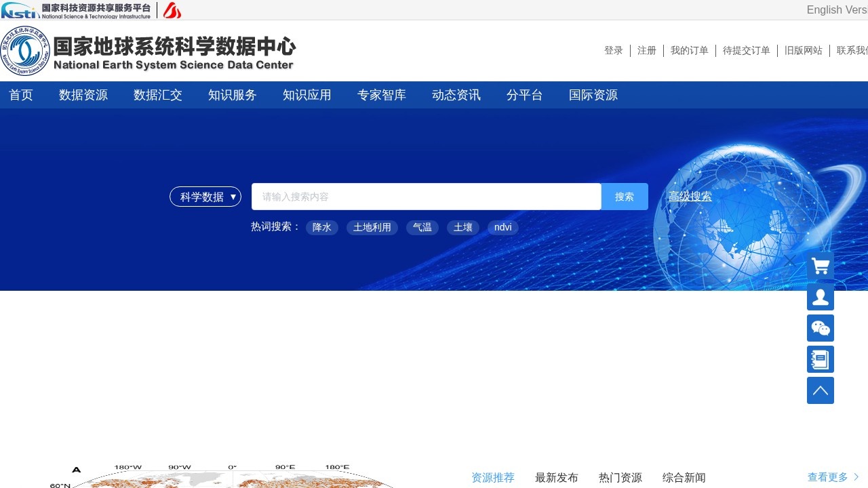Select the 综合新闻 tab

(x=684, y=478)
